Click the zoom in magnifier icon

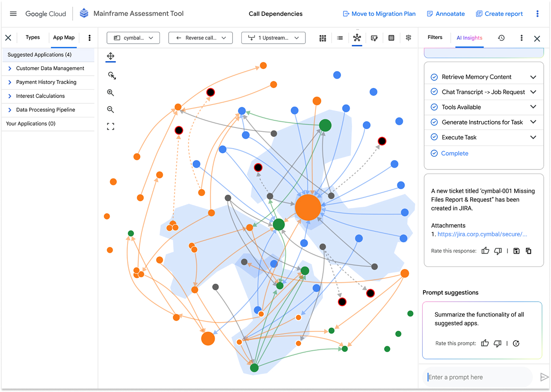coord(110,92)
